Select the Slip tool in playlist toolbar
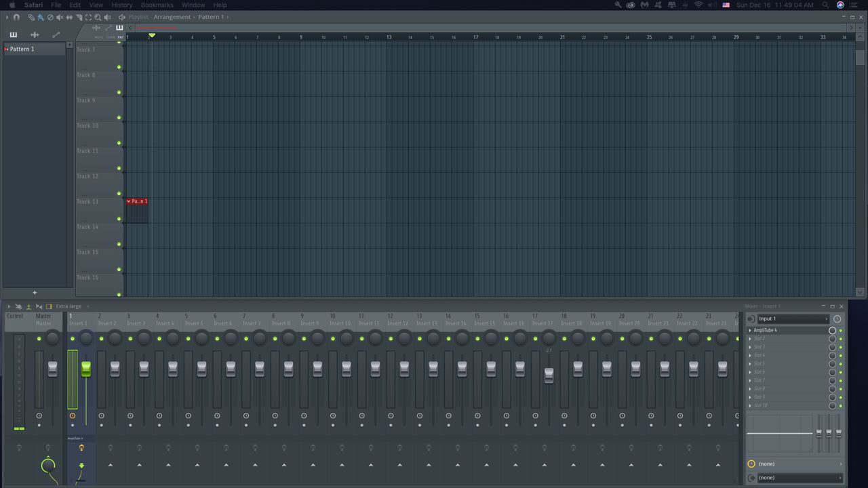The height and width of the screenshot is (488, 868). pos(69,17)
